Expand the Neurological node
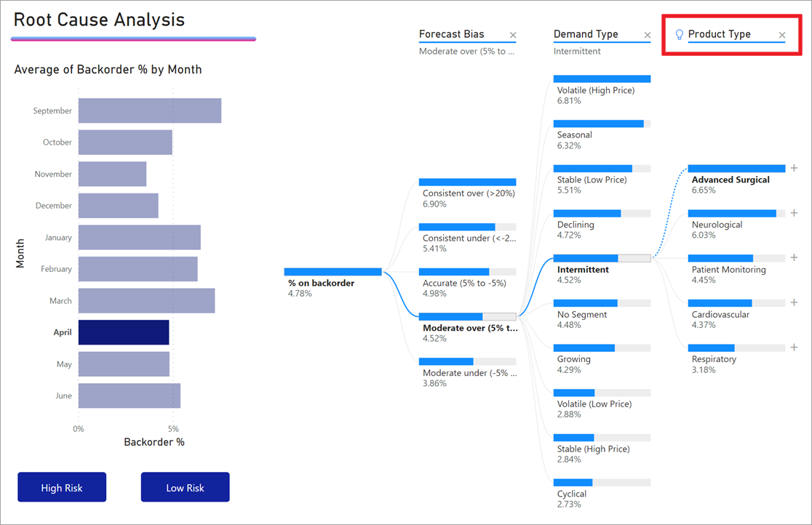Image resolution: width=812 pixels, height=525 pixels. (795, 212)
